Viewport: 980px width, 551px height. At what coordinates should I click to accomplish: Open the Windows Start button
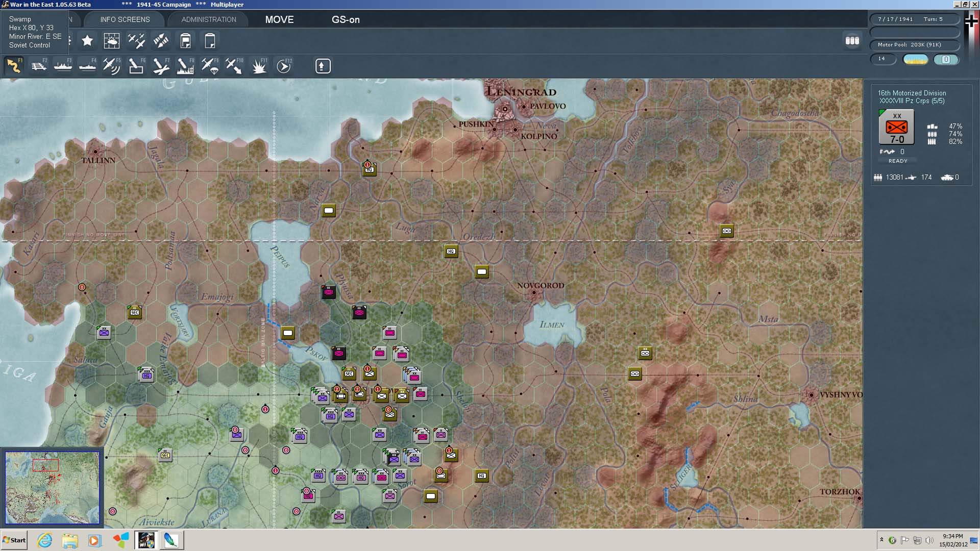tap(14, 540)
